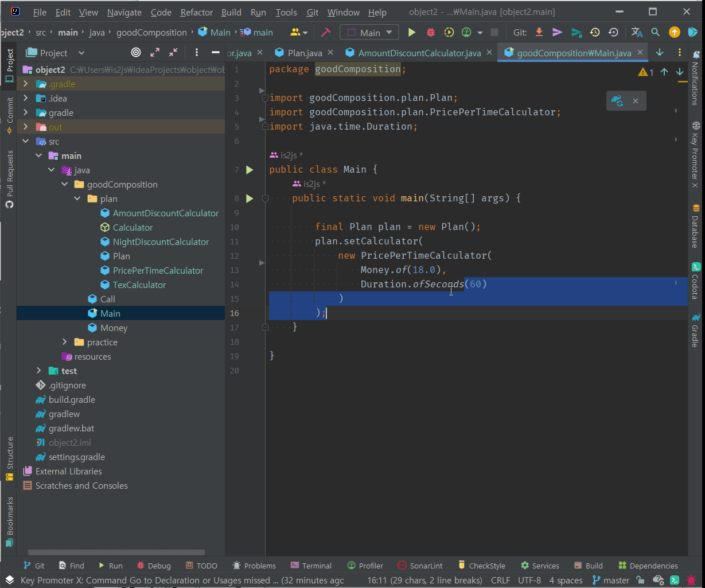Viewport: 705px width, 588px height.
Task: Click the Build project hammer icon
Action: point(325,33)
